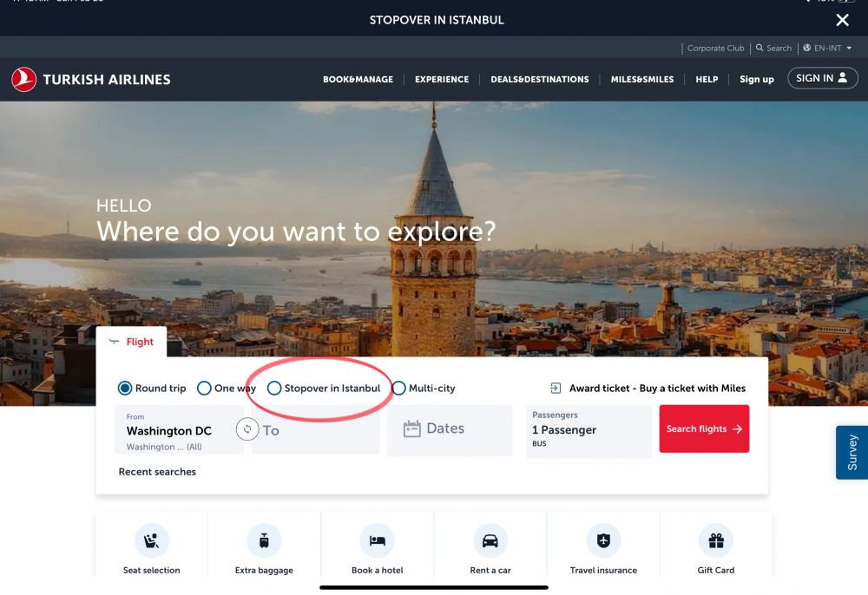Open the Miles&Smiles menu
Image resolution: width=868 pixels, height=595 pixels.
[641, 80]
